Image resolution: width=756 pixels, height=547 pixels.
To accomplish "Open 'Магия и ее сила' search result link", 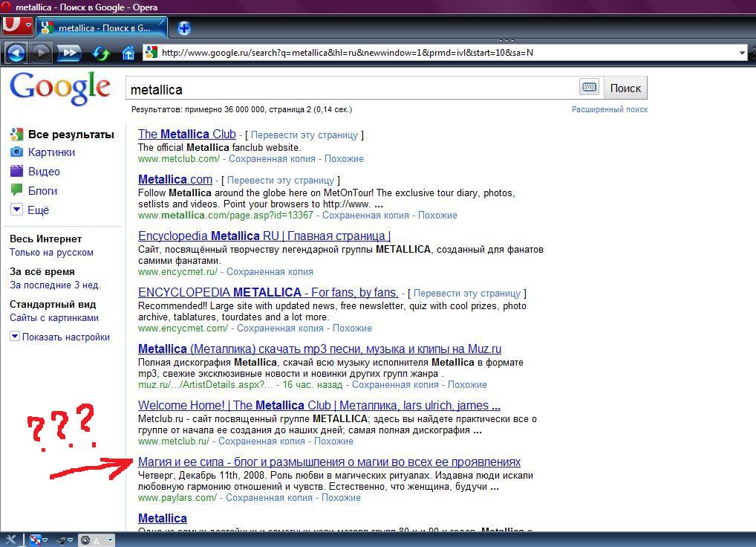I will click(329, 462).
